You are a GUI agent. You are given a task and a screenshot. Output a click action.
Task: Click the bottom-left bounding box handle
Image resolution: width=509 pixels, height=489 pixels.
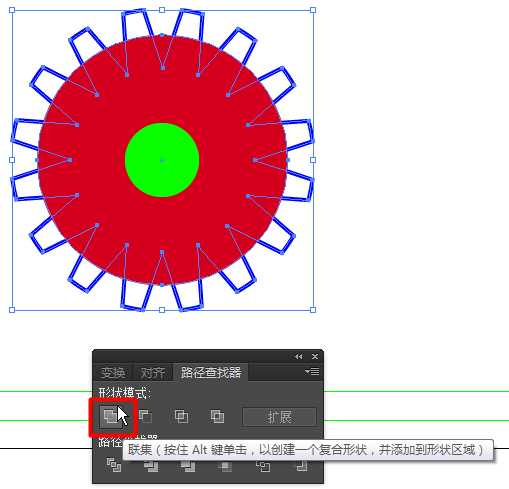[12, 310]
